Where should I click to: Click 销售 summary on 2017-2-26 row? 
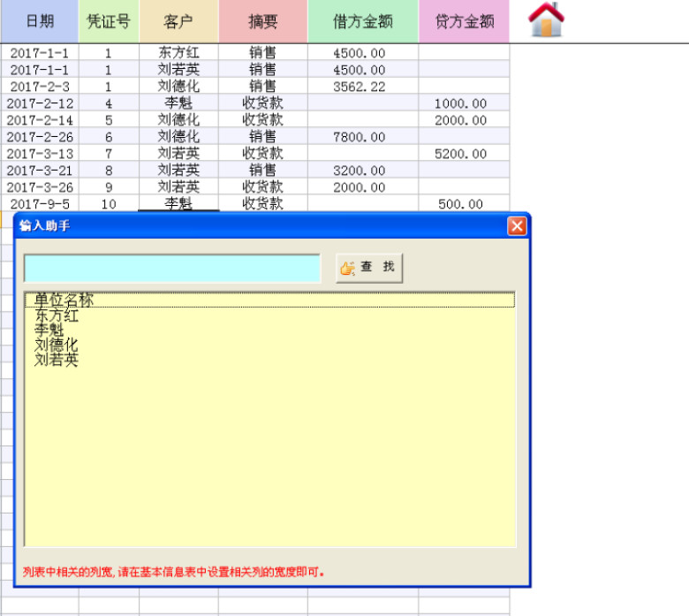click(x=262, y=137)
